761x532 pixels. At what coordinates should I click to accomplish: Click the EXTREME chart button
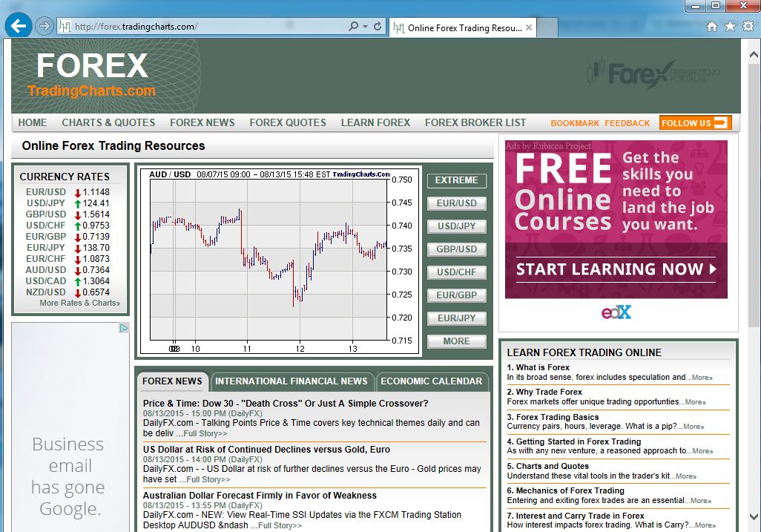point(457,180)
